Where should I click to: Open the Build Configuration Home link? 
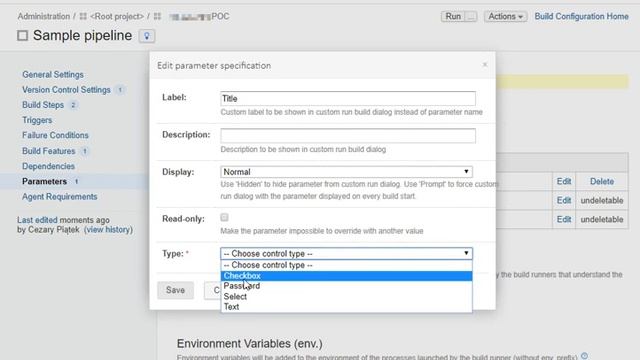point(582,16)
